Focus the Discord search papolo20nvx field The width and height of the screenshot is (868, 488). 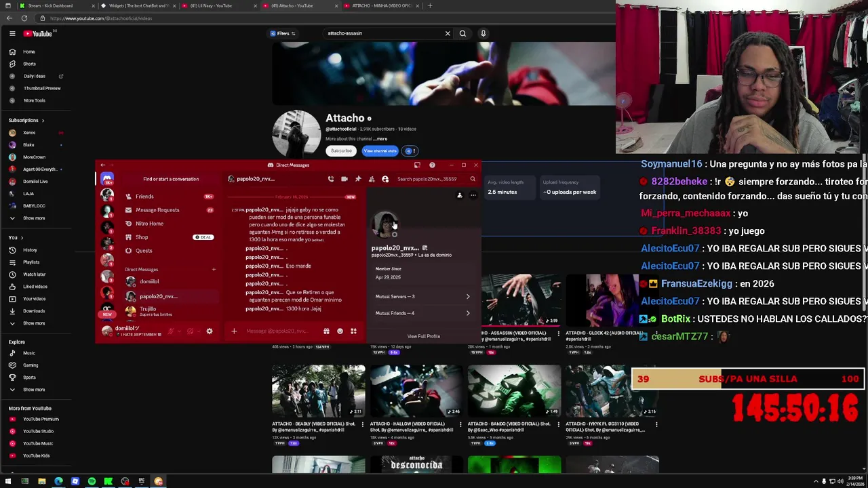436,179
